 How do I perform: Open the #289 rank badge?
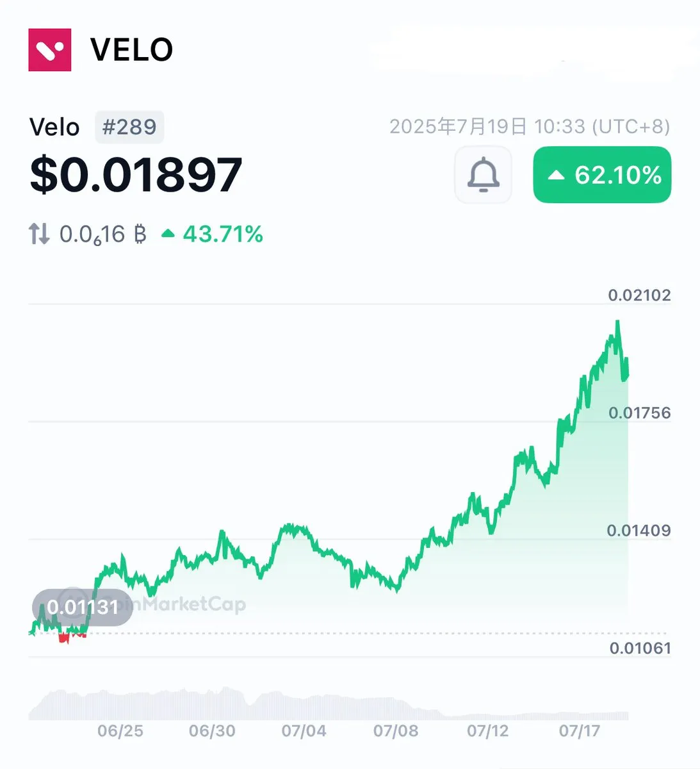129,127
